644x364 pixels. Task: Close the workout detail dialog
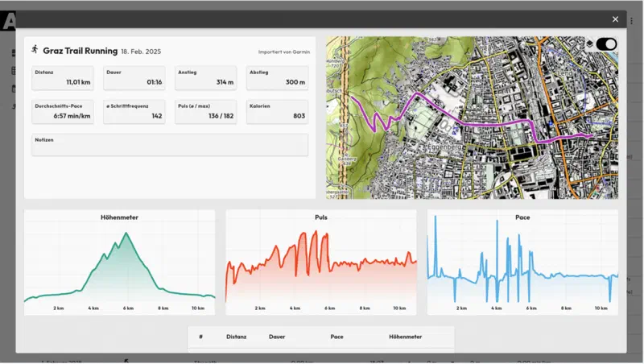pos(615,19)
